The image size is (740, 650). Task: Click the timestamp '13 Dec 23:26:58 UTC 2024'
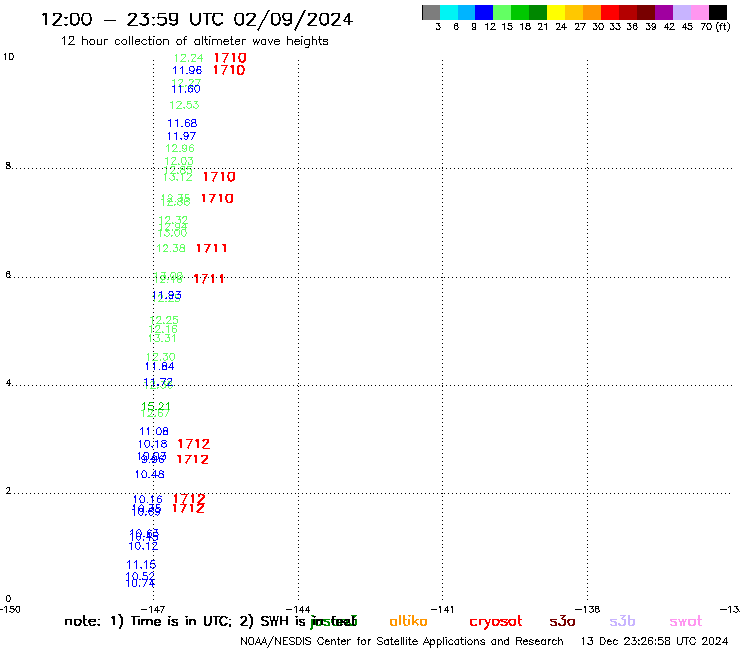(x=654, y=642)
